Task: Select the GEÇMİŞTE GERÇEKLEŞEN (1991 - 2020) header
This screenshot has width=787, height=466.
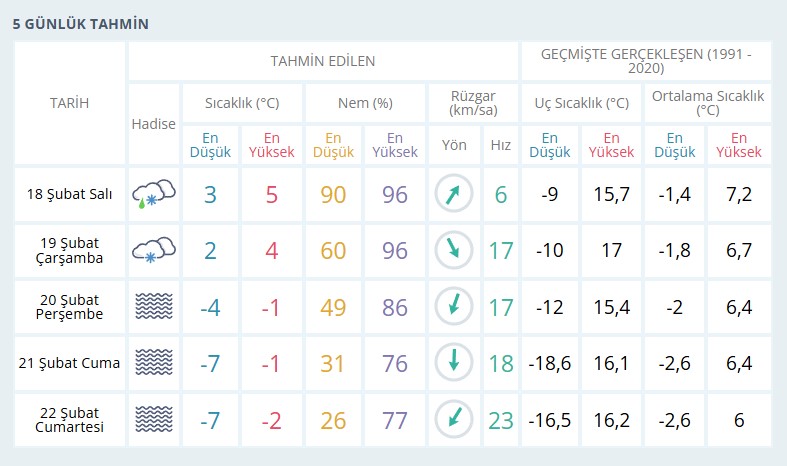Action: click(646, 61)
